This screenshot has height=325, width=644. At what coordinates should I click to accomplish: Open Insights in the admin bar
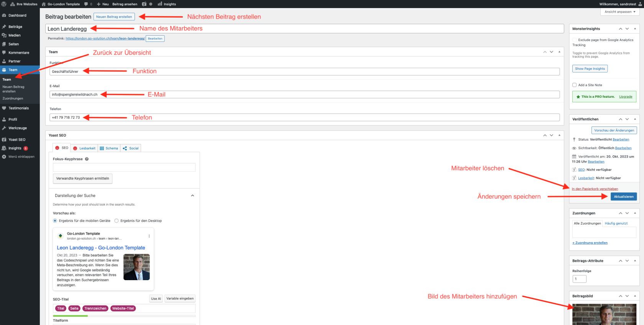(x=167, y=4)
